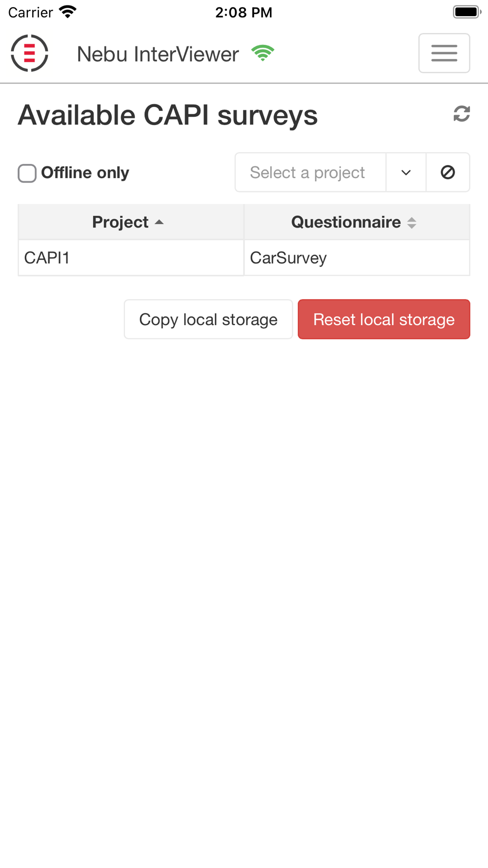
Task: Sort table by Project column
Action: (121, 223)
